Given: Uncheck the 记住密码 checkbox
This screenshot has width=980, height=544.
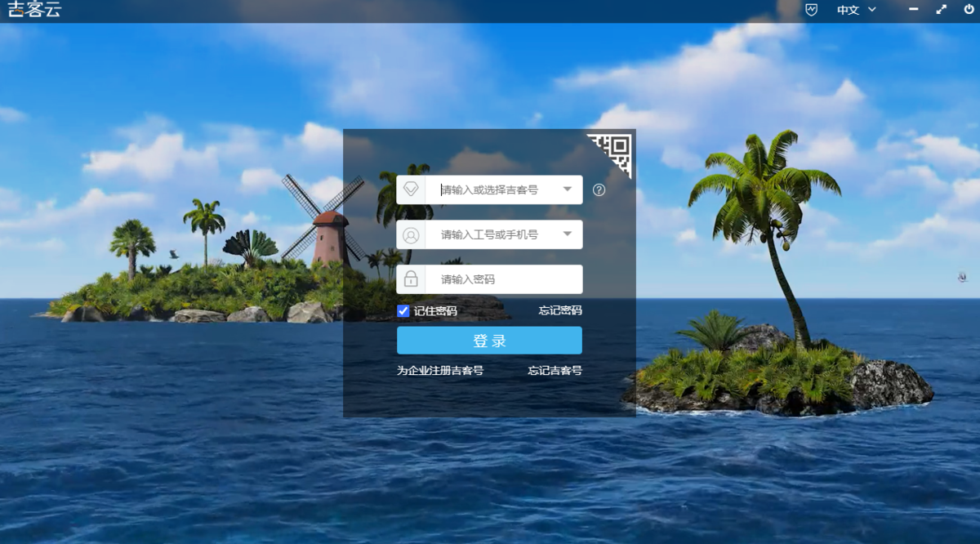Looking at the screenshot, I should click(x=403, y=310).
